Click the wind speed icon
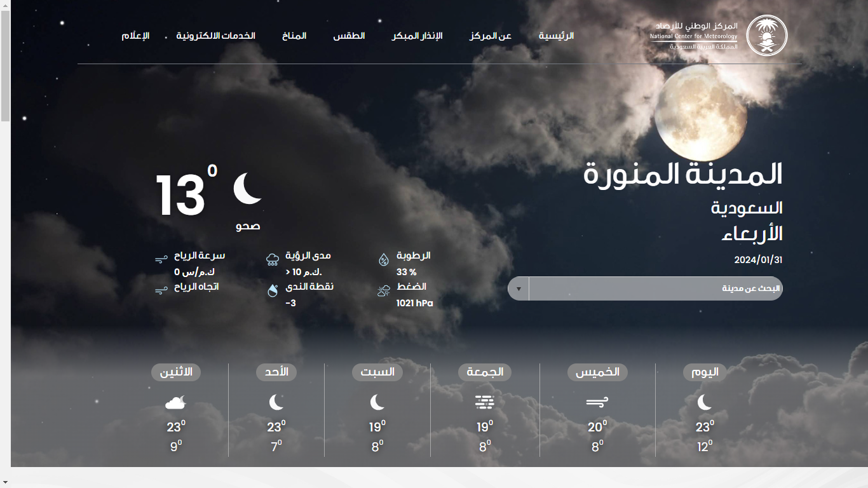The height and width of the screenshot is (488, 868). (161, 260)
